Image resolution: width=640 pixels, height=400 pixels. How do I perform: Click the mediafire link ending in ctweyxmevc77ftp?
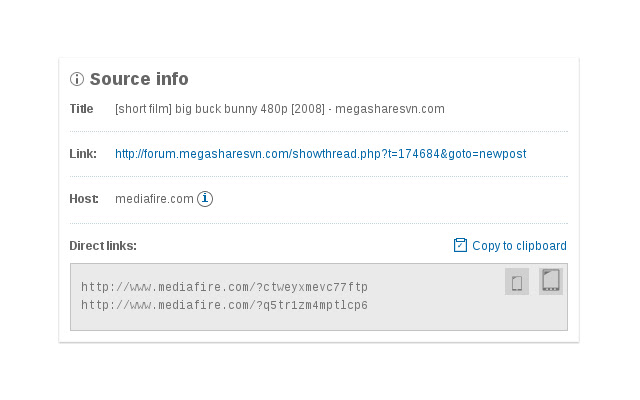(x=224, y=288)
